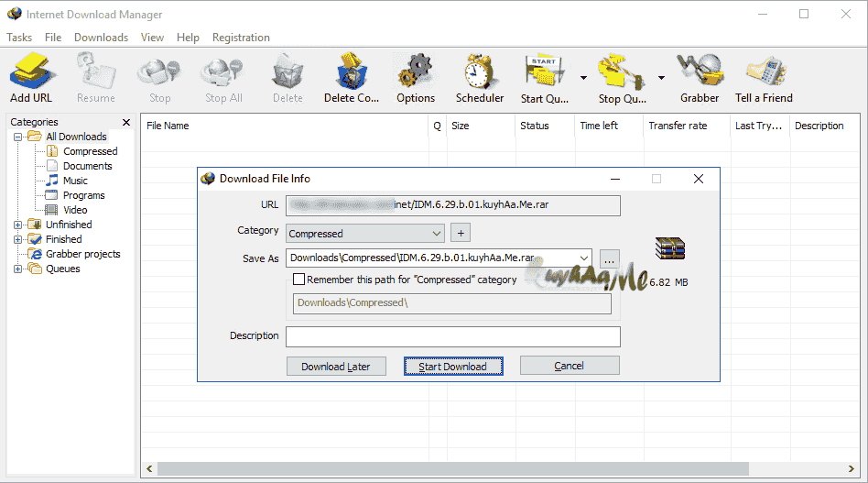Image resolution: width=868 pixels, height=483 pixels.
Task: Select the Finished folder
Action: pyautogui.click(x=64, y=239)
